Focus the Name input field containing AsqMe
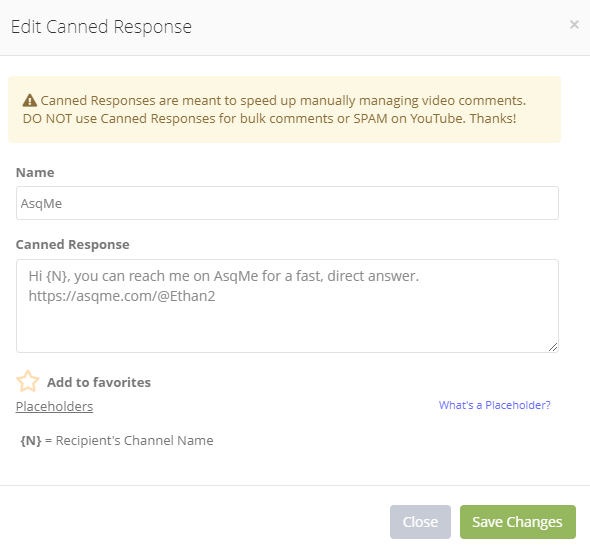This screenshot has height=557, width=590. click(287, 203)
